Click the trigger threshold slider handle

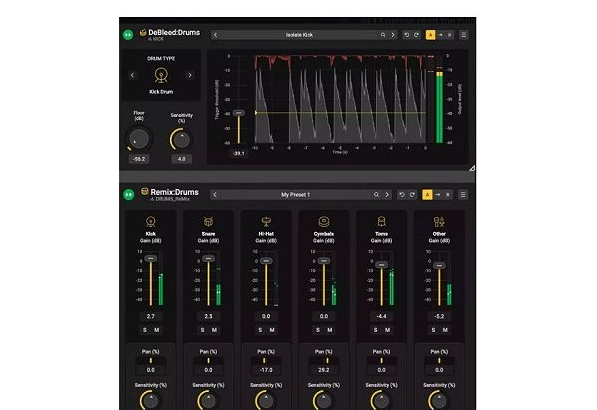coord(239,113)
